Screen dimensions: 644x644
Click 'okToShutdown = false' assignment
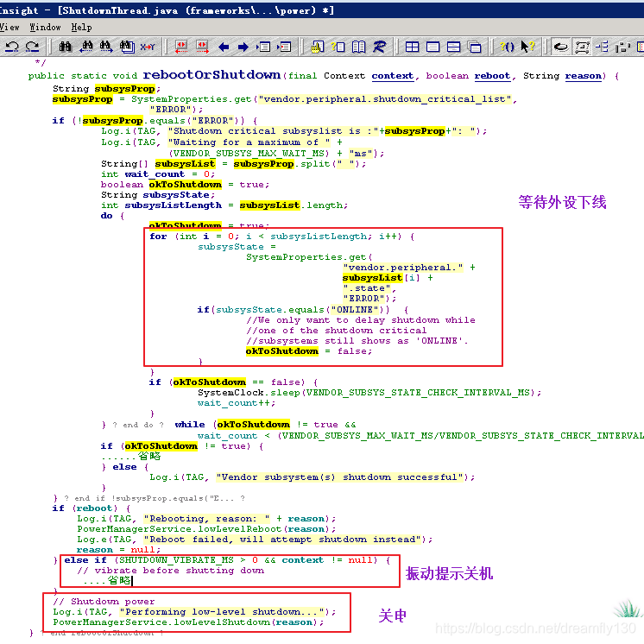click(x=308, y=351)
